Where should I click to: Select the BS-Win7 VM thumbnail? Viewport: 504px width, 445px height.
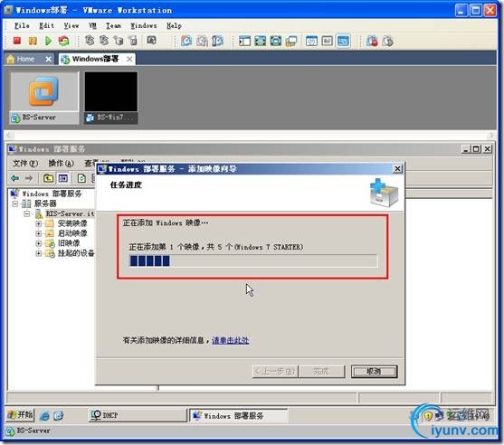pyautogui.click(x=111, y=98)
